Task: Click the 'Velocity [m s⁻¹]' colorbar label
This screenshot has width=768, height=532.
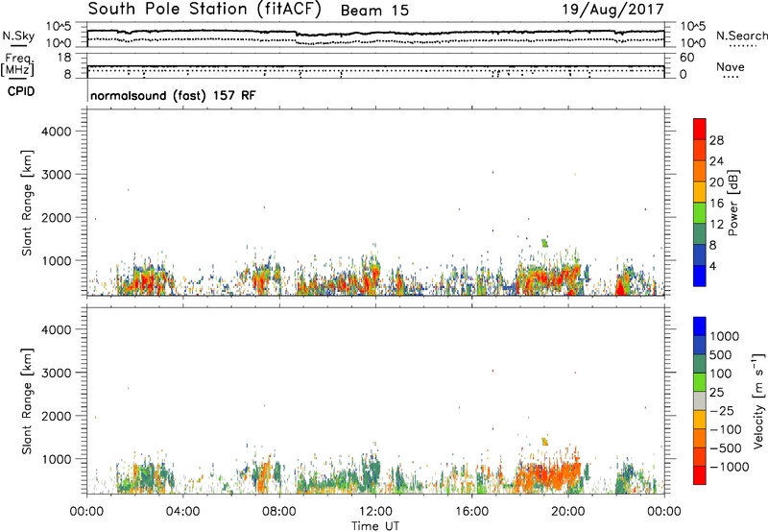Action: point(758,400)
